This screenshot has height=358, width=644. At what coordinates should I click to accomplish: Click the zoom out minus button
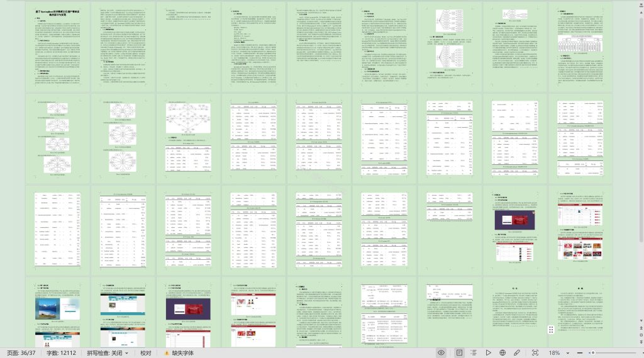tap(579, 353)
